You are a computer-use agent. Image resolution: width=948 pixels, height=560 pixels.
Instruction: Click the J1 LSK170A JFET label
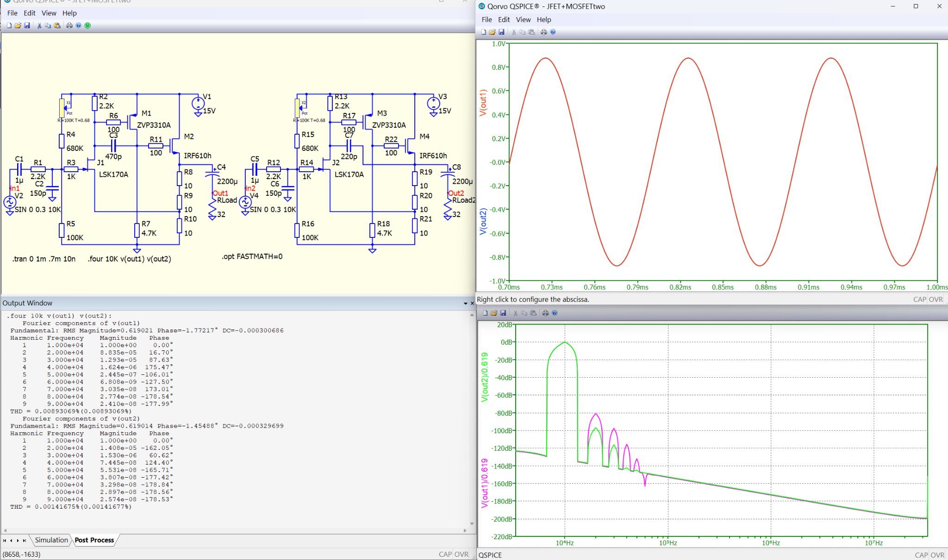point(113,174)
